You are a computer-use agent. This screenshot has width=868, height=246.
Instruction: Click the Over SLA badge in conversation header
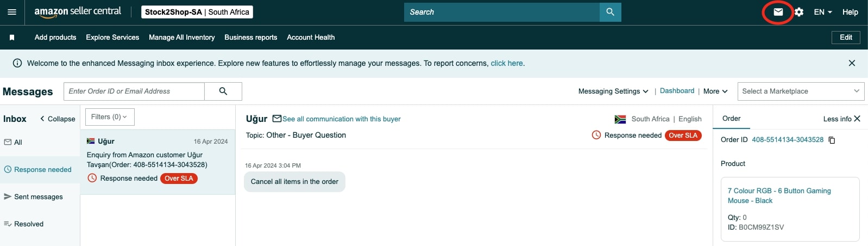683,136
